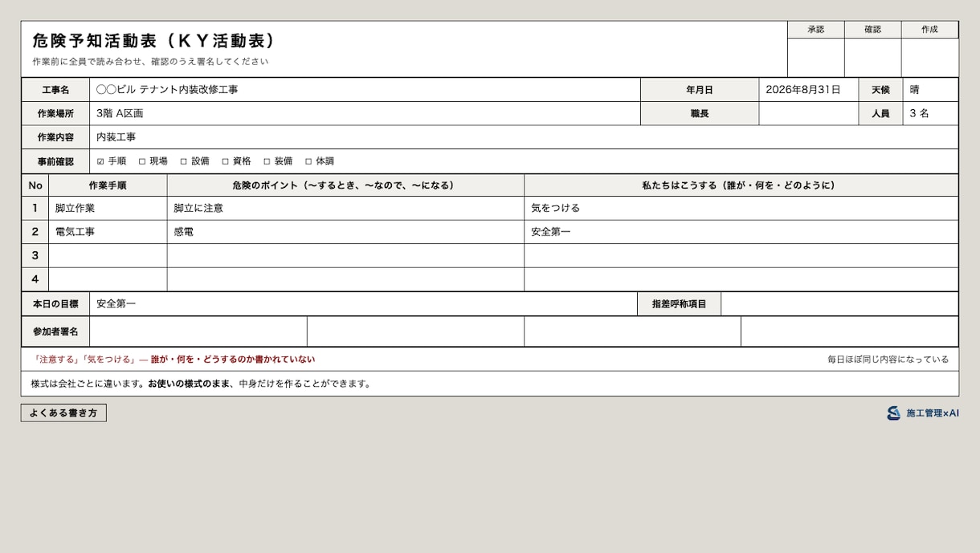The height and width of the screenshot is (553, 980).
Task: Click the empty 職長 field
Action: pos(808,114)
